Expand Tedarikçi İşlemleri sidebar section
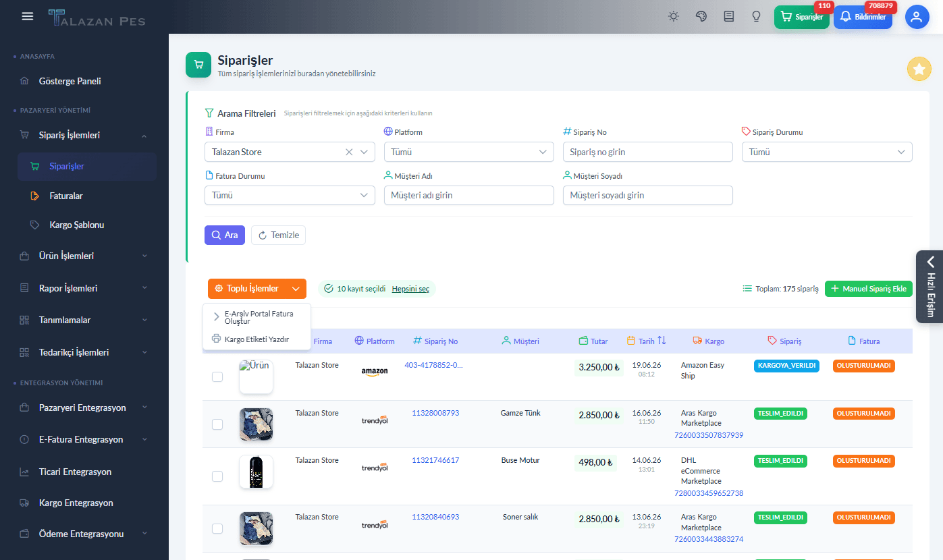Screen dimensions: 943x560 point(84,352)
